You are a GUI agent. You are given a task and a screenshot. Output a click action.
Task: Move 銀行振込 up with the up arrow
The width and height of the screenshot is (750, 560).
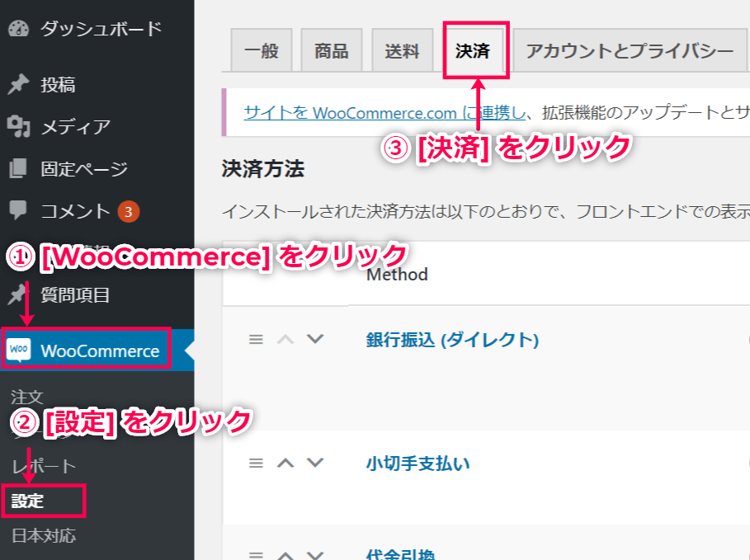[285, 340]
